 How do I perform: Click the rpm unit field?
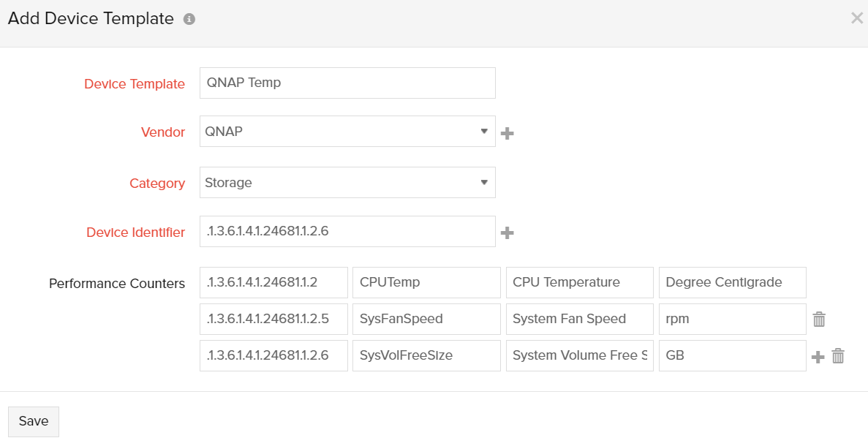coord(732,319)
